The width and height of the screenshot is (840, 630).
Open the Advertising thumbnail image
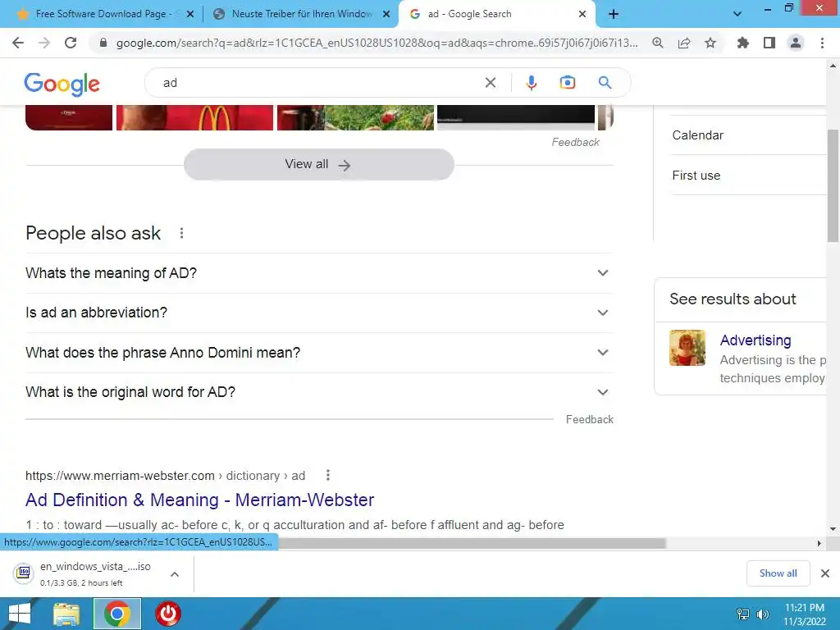687,348
